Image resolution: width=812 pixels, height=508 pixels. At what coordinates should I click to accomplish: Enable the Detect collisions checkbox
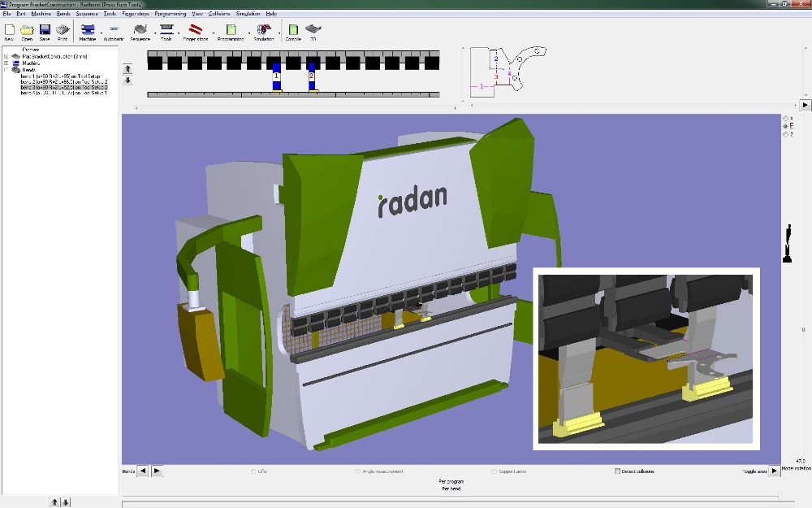(x=618, y=471)
